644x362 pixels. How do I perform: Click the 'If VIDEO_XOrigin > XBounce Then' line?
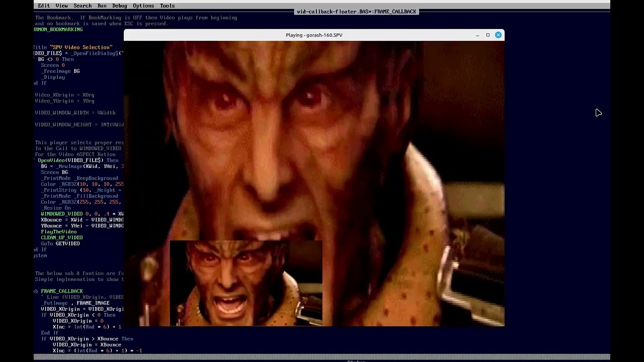87,339
